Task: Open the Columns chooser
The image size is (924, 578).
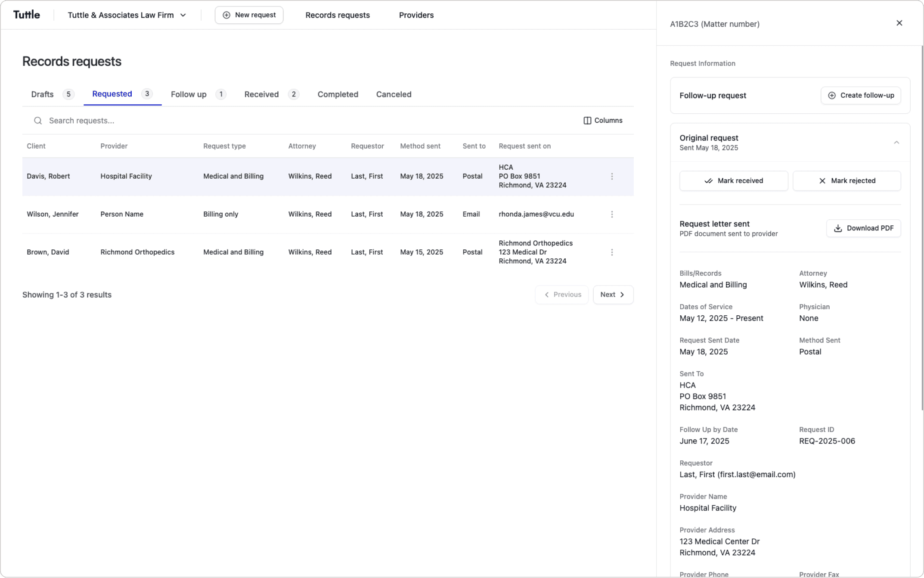Action: click(x=603, y=121)
